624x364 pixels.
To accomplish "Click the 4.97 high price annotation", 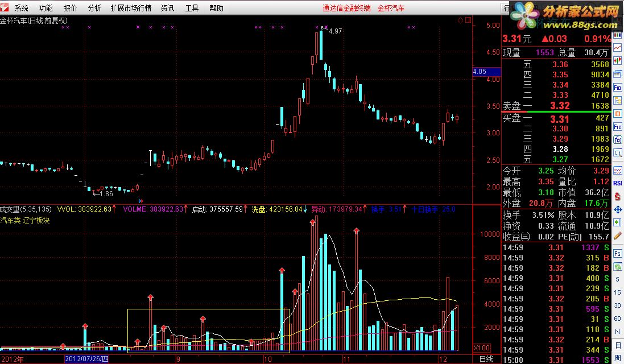I will pyautogui.click(x=336, y=31).
